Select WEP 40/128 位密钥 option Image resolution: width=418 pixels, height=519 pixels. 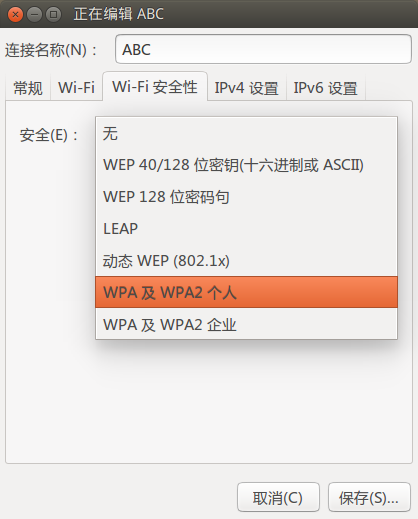click(246, 165)
